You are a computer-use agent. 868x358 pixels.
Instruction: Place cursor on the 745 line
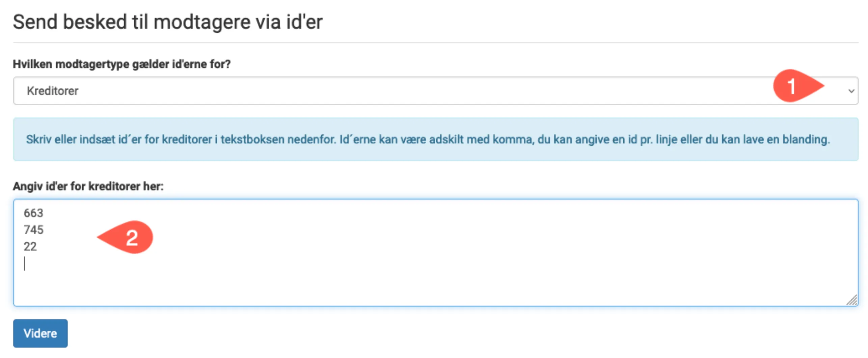[34, 230]
